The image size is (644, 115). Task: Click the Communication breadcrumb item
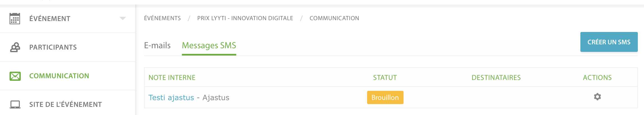point(334,18)
